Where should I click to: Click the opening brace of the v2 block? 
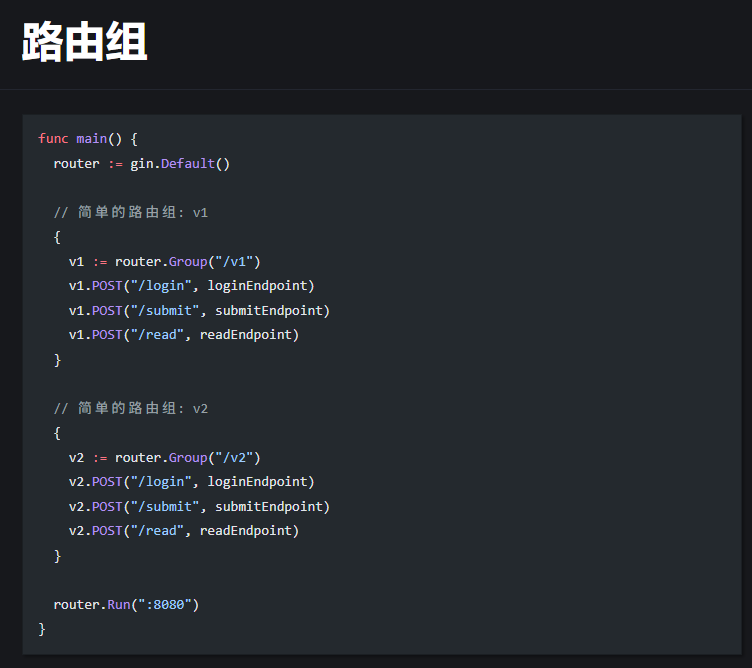(x=58, y=433)
